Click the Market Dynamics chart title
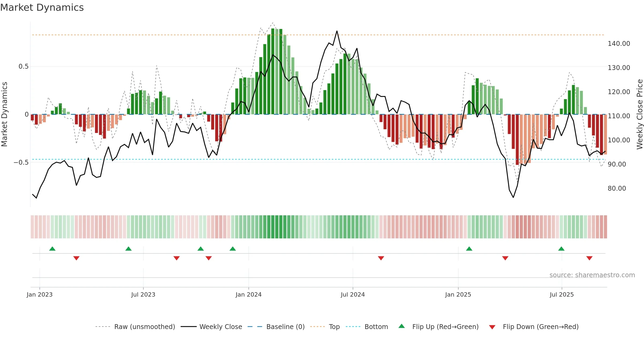The height and width of the screenshot is (362, 644). [42, 8]
